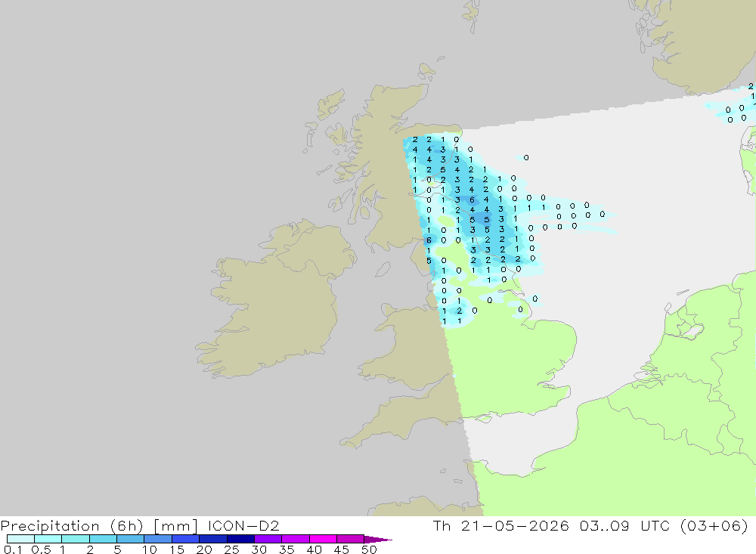The height and width of the screenshot is (554, 756).
Task: Click the 0.5–1 mm legend color swatch
Action: tap(48, 539)
